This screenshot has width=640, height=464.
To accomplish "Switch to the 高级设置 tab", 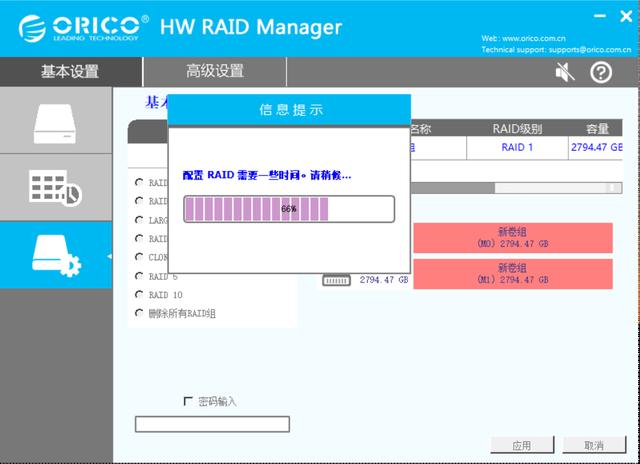I will click(x=215, y=72).
